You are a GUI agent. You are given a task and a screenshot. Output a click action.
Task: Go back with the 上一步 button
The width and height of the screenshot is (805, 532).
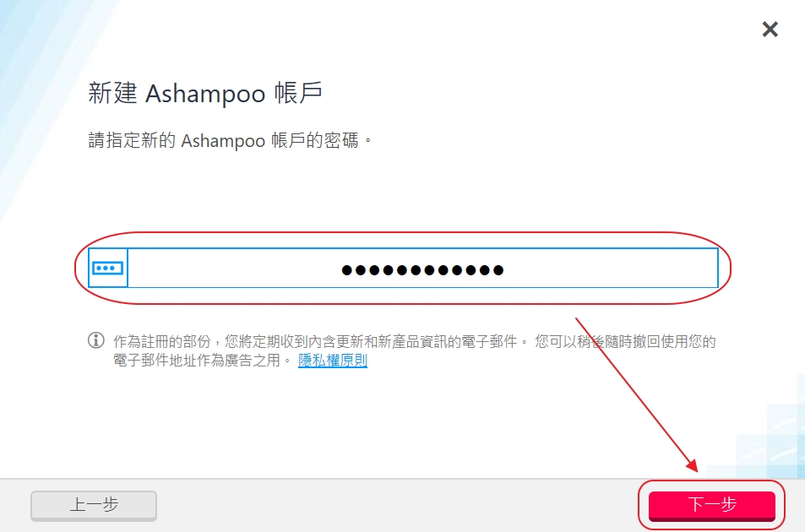click(x=94, y=505)
